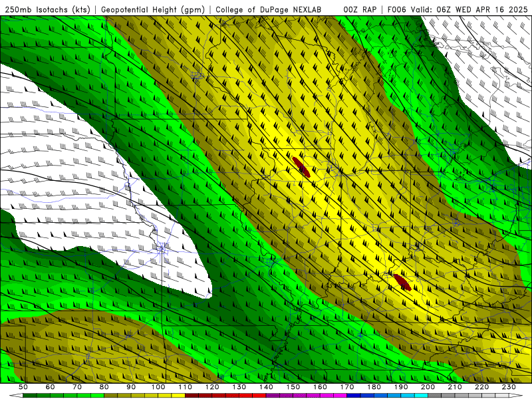The height and width of the screenshot is (399, 532).
Task: Click the 70 label on the color scale
Action: tap(77, 387)
